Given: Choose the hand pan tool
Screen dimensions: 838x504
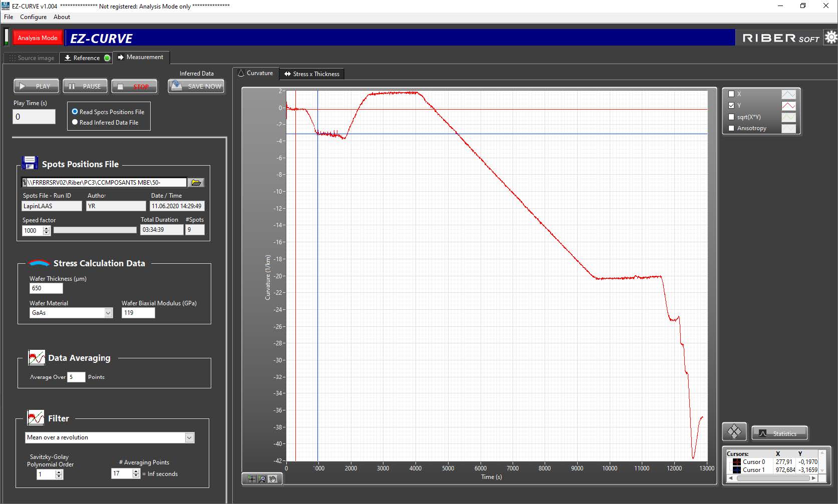Looking at the screenshot, I should (x=273, y=479).
